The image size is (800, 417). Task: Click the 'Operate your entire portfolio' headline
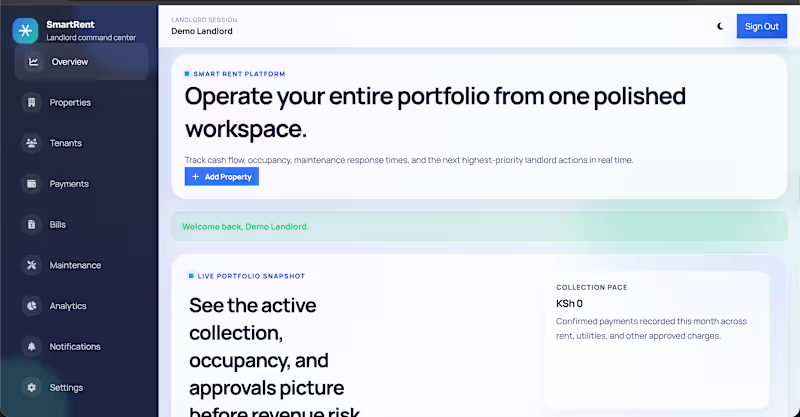click(x=435, y=112)
